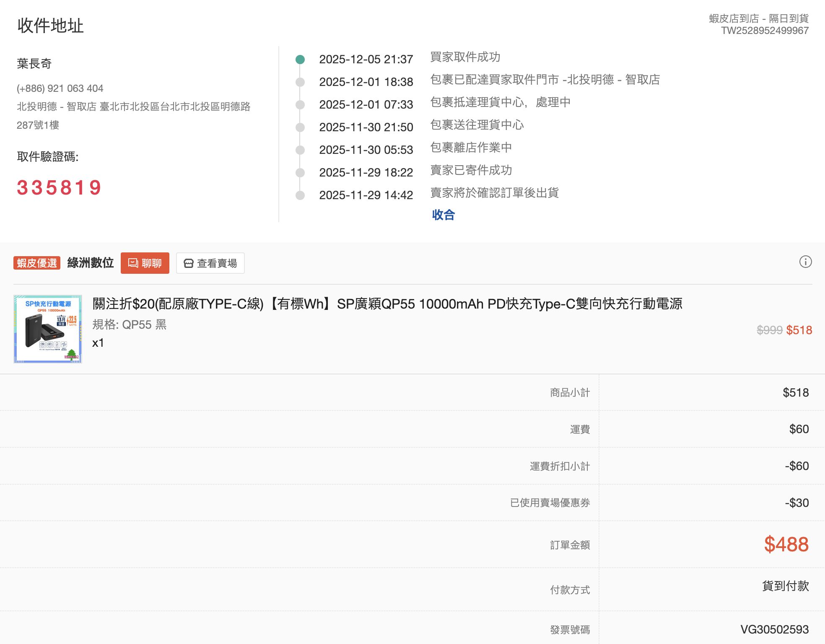
Task: Click the 2025-12-01 18:38 tracking dot
Action: [300, 82]
